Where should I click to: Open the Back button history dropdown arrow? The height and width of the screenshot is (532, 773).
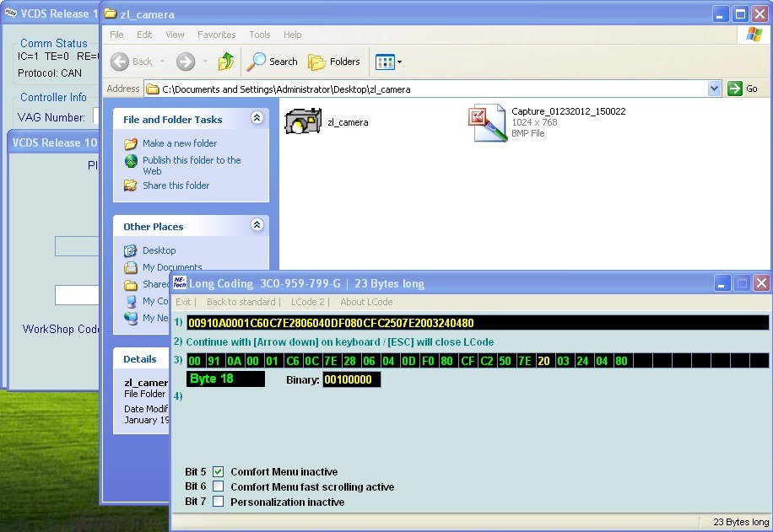point(162,62)
